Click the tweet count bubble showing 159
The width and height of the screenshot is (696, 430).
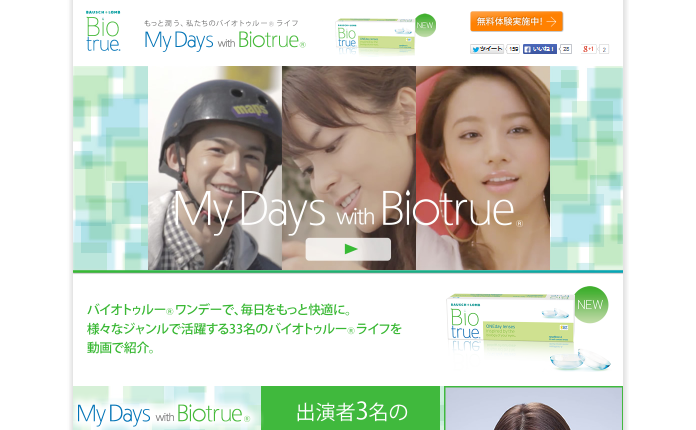[513, 49]
